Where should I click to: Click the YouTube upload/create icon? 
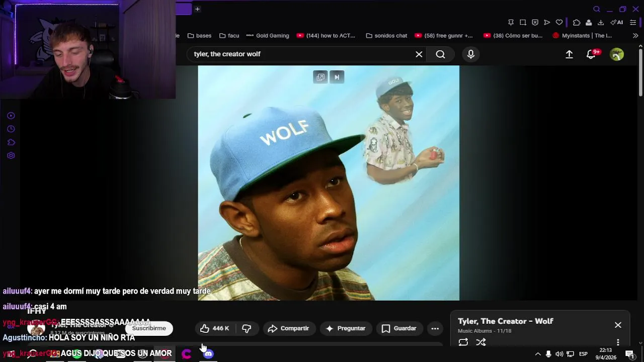tap(569, 54)
